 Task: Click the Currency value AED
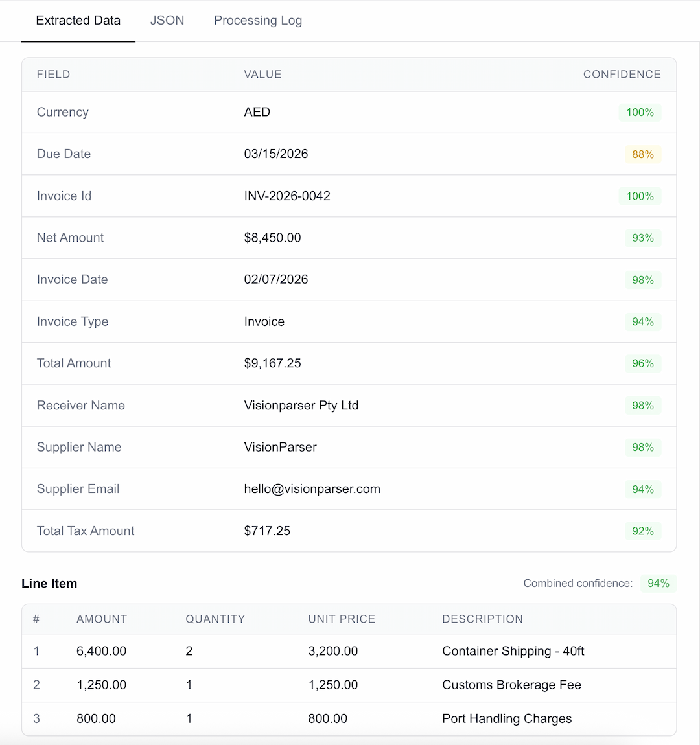click(x=257, y=112)
